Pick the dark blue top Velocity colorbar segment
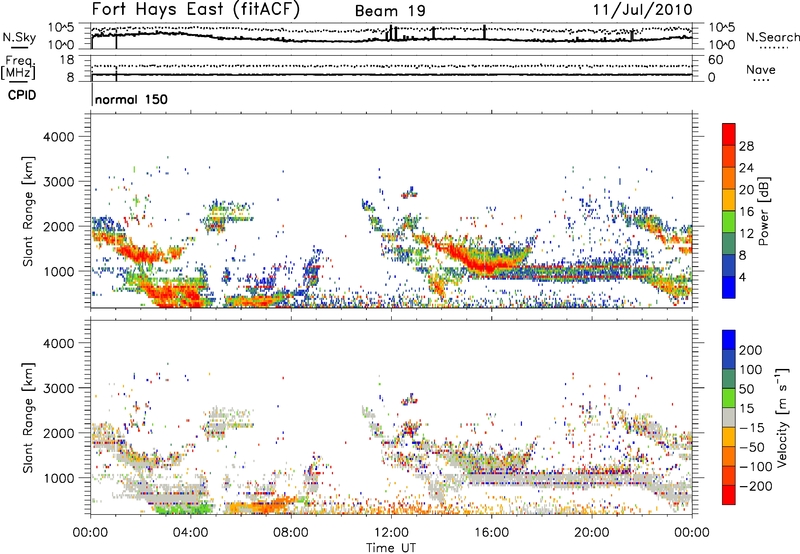 (729, 340)
